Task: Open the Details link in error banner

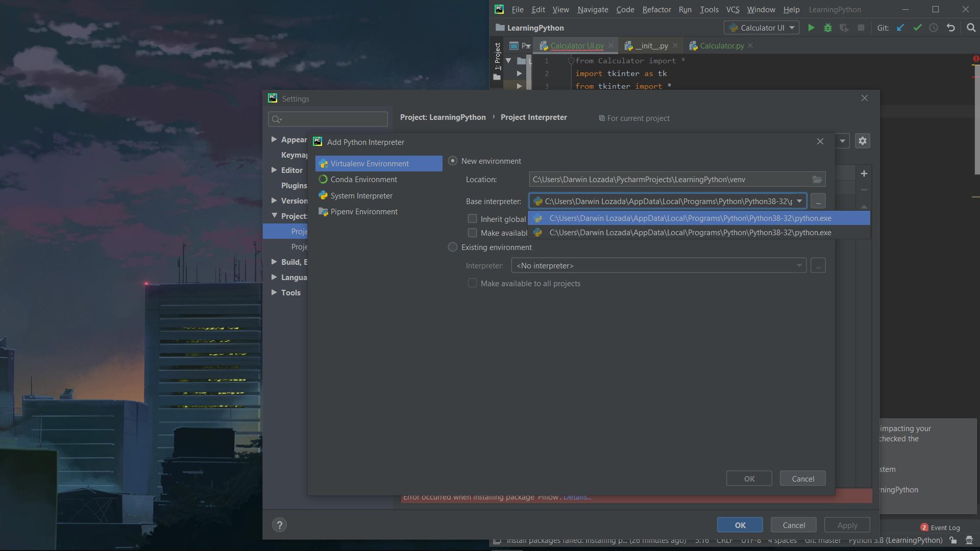Action: (x=577, y=497)
